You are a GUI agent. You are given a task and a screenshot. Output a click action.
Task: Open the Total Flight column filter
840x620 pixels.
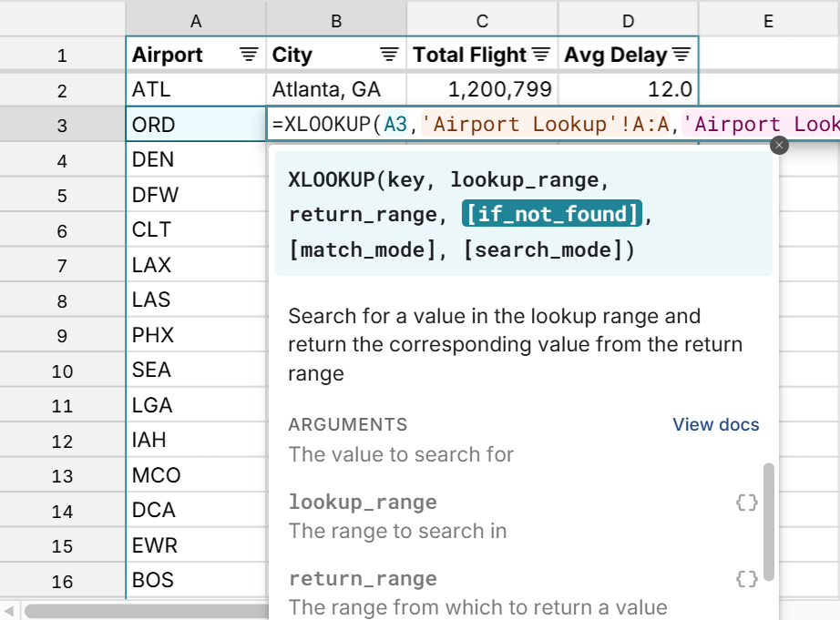click(541, 55)
